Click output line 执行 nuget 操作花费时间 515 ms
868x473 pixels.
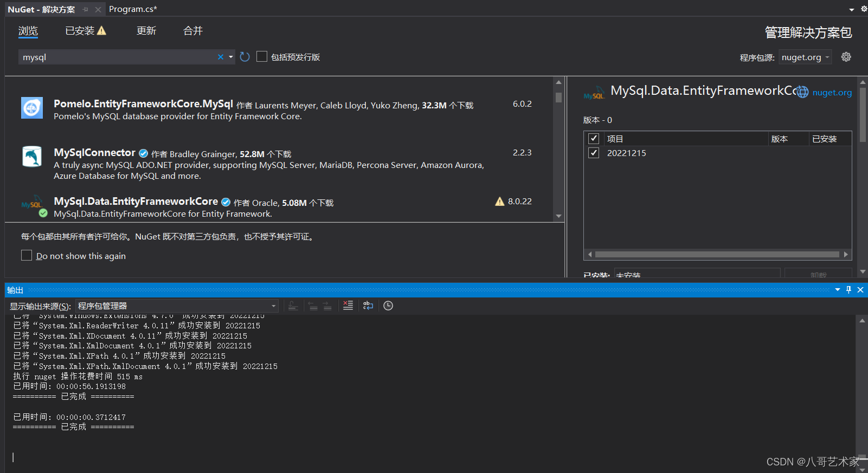coord(78,376)
